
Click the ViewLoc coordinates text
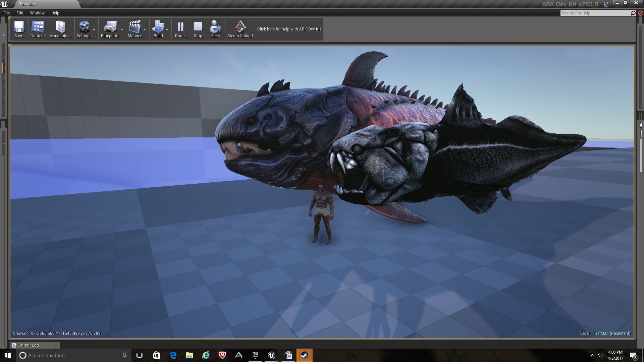point(57,334)
